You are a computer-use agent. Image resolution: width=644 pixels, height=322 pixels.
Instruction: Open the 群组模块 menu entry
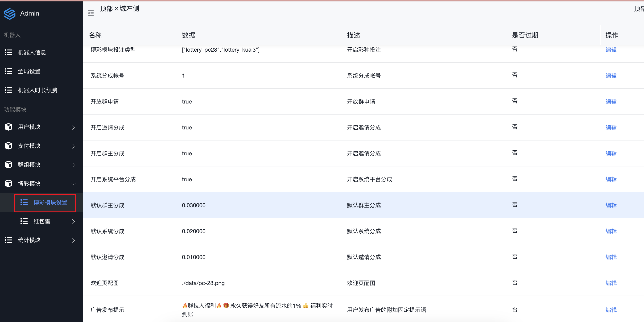tap(29, 165)
